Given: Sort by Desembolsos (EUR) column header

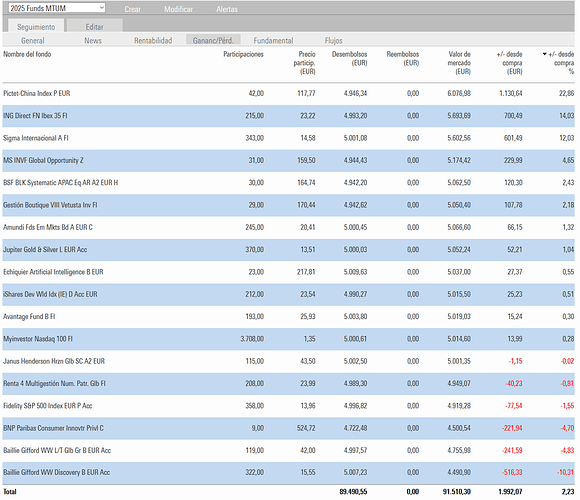Looking at the screenshot, I should pos(350,58).
